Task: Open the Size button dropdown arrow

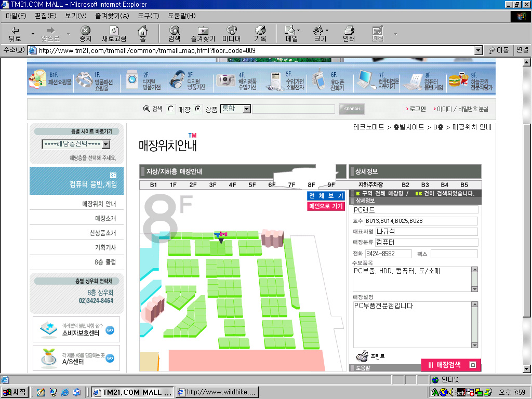Action: pos(327,30)
